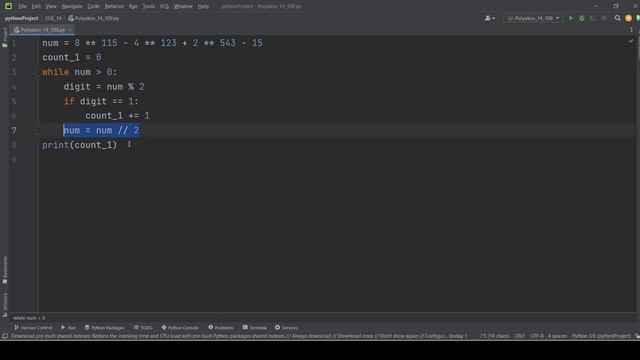Click the green inspection checkmark in the editor
Image resolution: width=640 pixels, height=360 pixels.
(x=631, y=41)
